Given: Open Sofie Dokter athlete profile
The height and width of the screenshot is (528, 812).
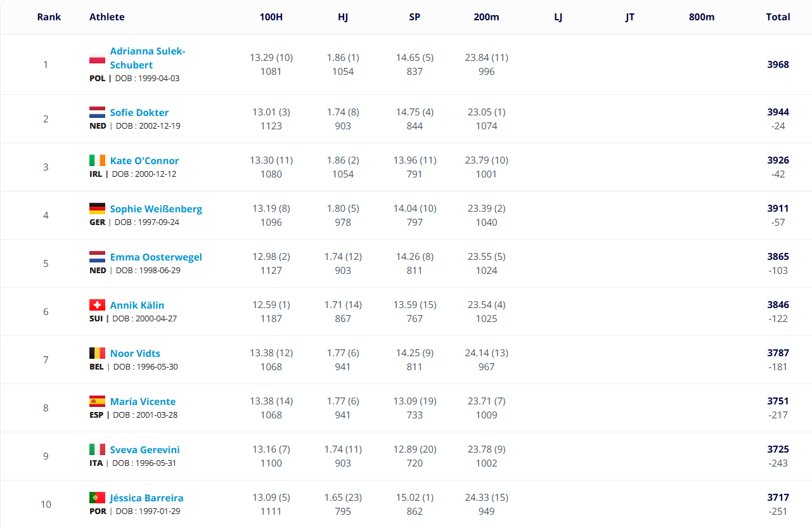Looking at the screenshot, I should [139, 113].
